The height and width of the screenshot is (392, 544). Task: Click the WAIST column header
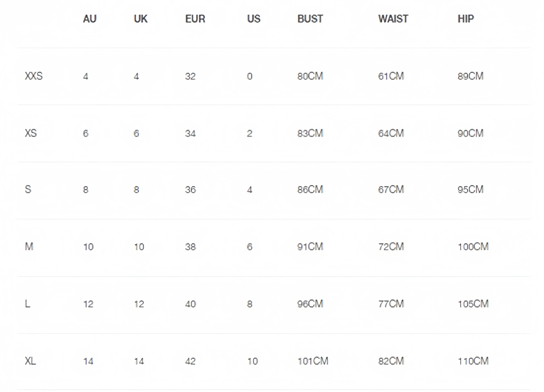click(x=393, y=19)
